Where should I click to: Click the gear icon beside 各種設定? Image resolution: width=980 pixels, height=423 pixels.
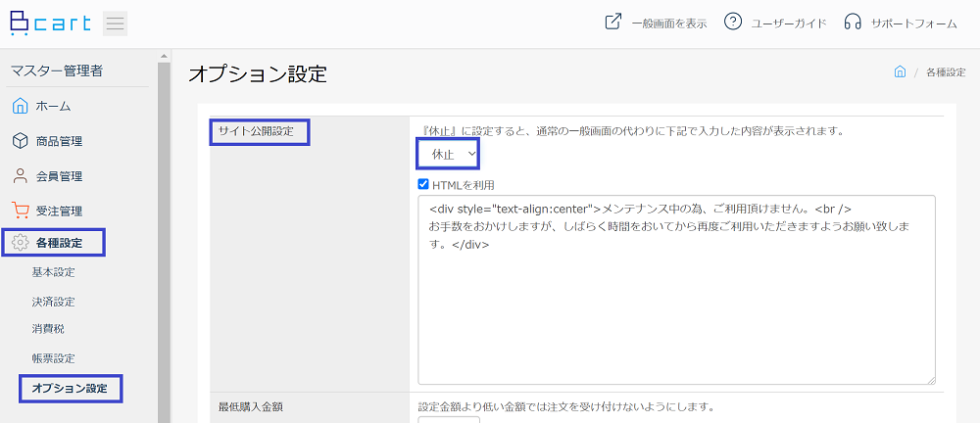coord(21,243)
